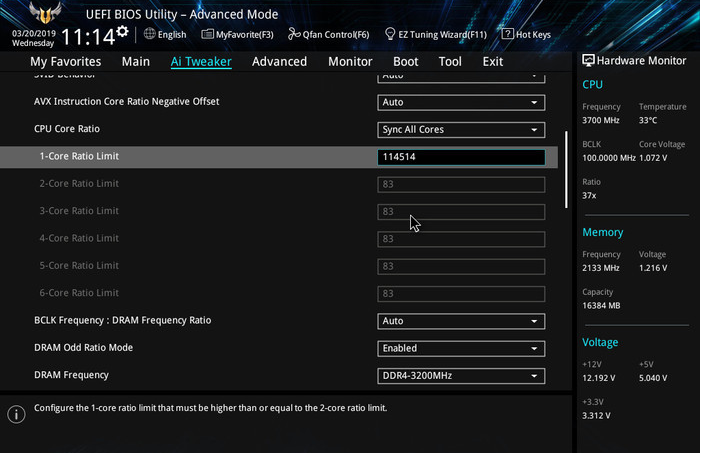This screenshot has width=701, height=453.
Task: Click the Hot Keys question mark icon
Action: tap(508, 34)
